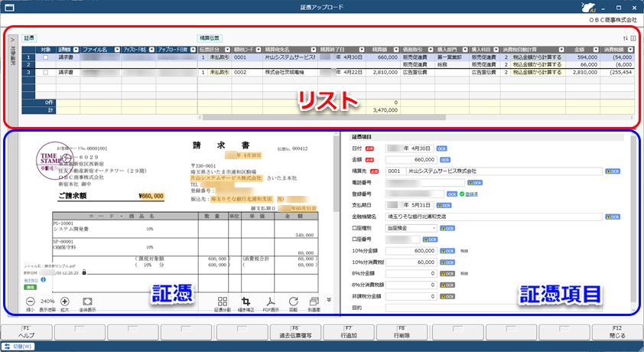Viewport: 644px width, 352px height.
Task: Click the sort arrows icon above the list
Action: (x=625, y=38)
